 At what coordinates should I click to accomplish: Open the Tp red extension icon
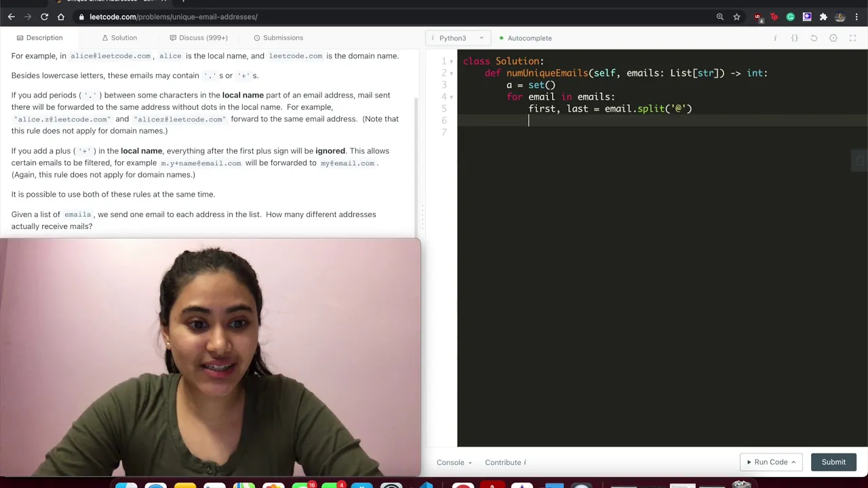pyautogui.click(x=774, y=17)
